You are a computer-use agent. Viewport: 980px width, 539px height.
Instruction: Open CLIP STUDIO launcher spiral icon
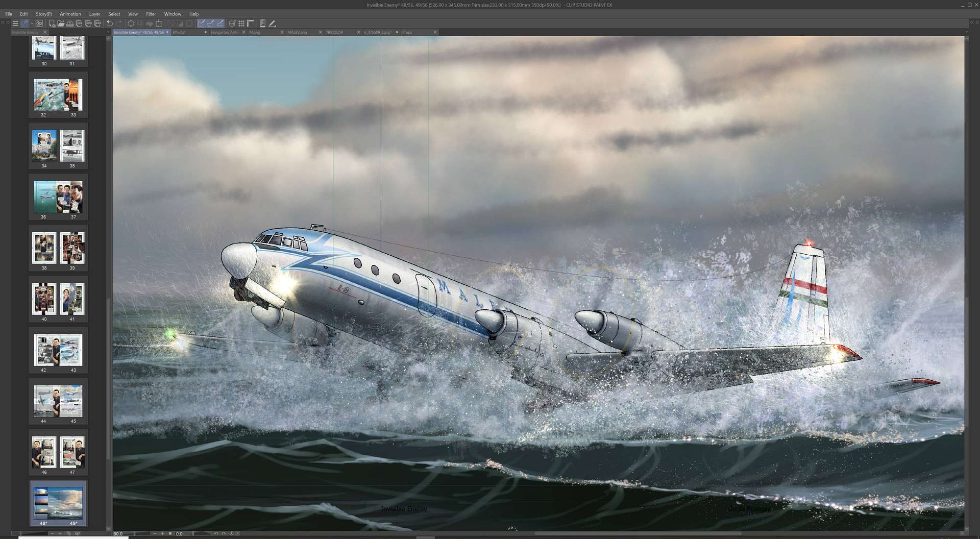(x=39, y=23)
